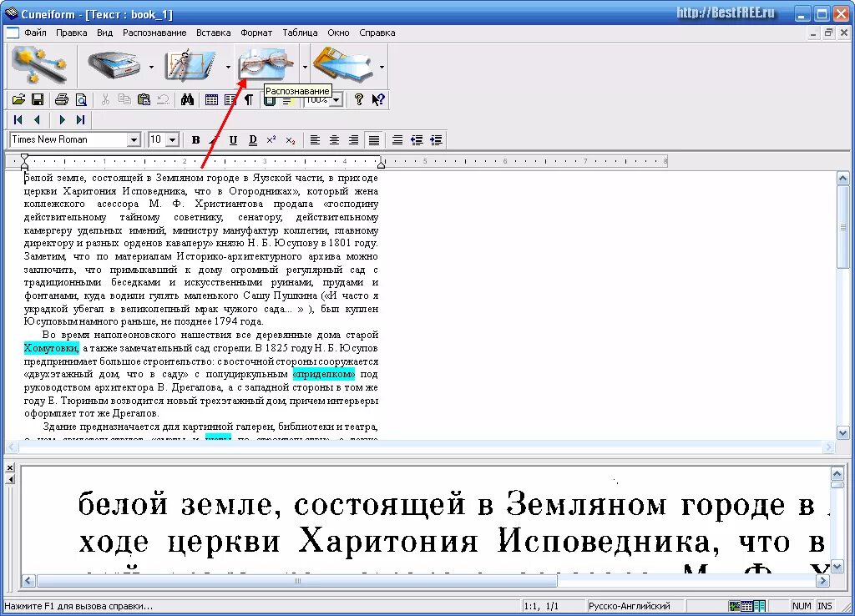Click image pane horizontal scroll right arrow
This screenshot has height=616, width=855.
coord(822,581)
